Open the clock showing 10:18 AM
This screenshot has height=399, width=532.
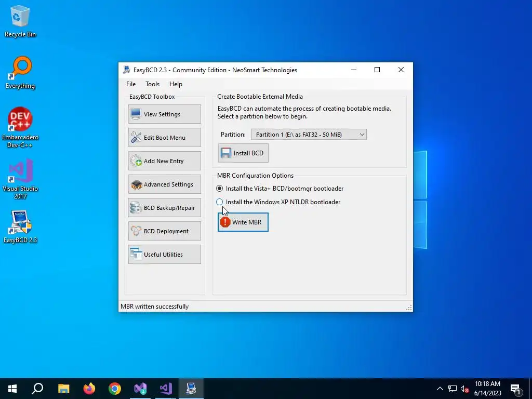click(x=487, y=389)
